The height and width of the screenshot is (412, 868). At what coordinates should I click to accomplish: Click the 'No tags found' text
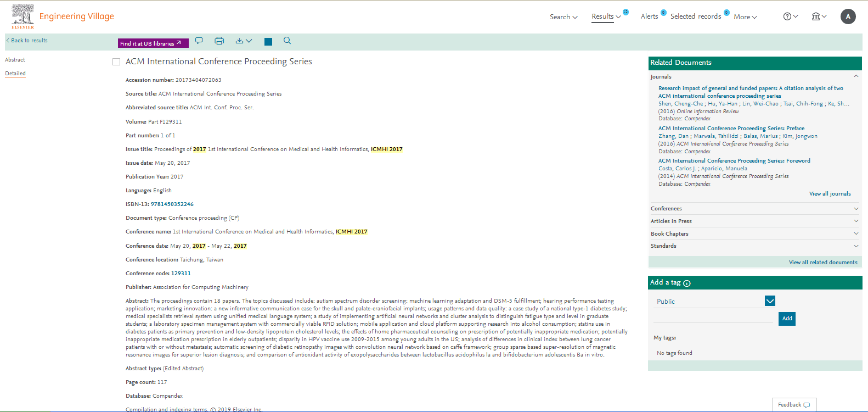coord(674,353)
